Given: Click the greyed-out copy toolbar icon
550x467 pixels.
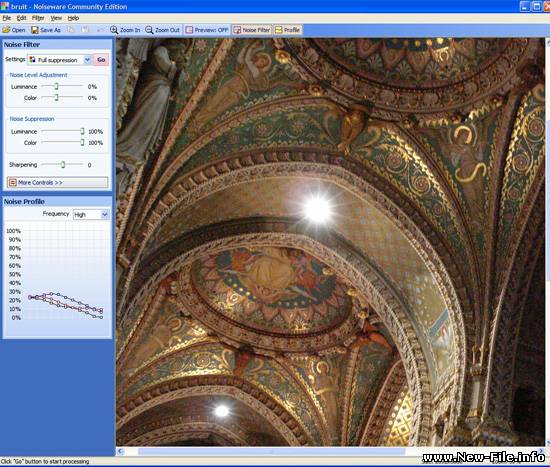Looking at the screenshot, I should click(72, 30).
